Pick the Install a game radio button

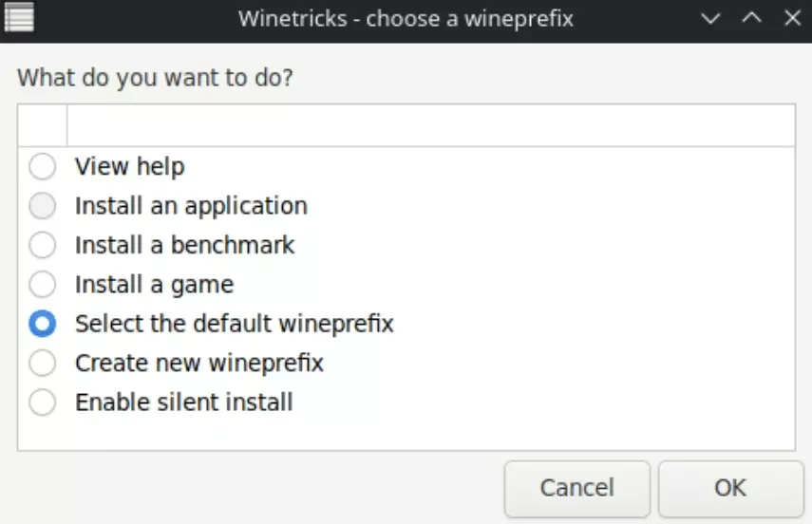pos(43,285)
